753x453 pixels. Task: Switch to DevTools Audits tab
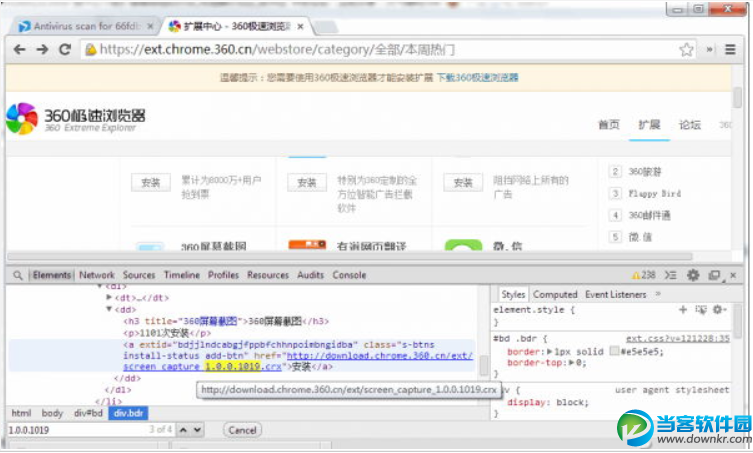(x=310, y=275)
